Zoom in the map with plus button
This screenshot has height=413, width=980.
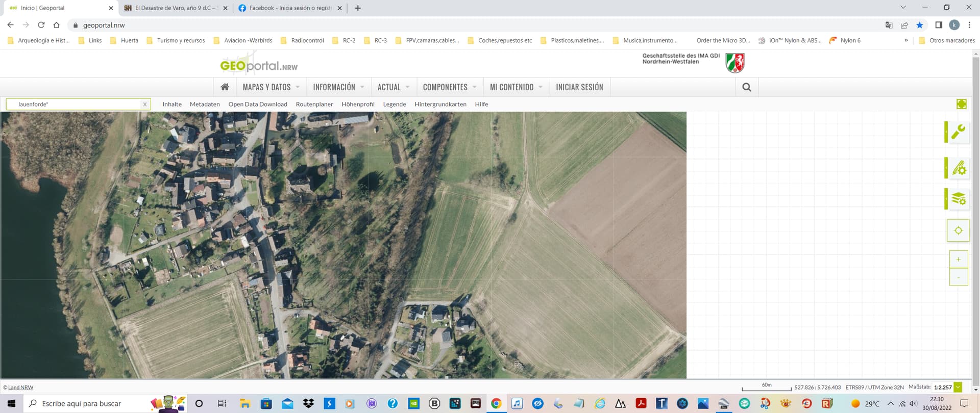tap(958, 260)
